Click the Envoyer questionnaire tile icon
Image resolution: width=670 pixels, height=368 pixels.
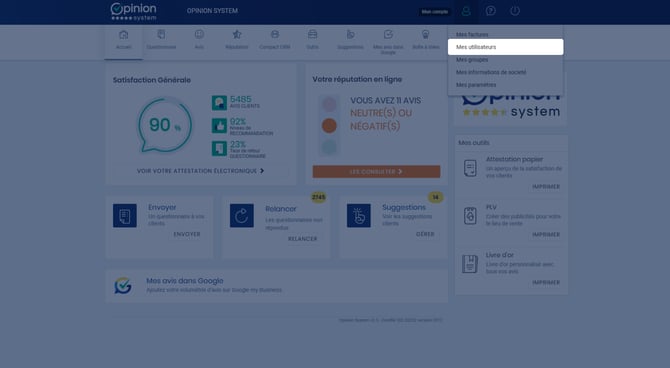(x=125, y=215)
